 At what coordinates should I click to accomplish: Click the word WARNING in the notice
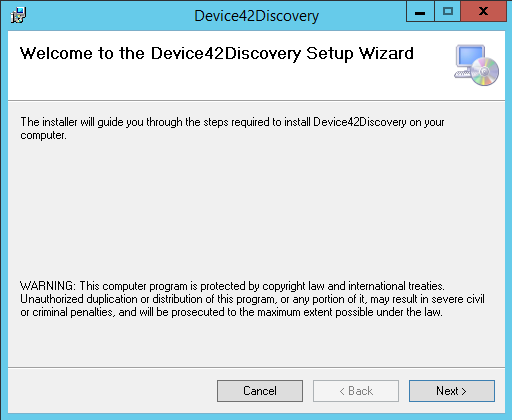(48, 286)
